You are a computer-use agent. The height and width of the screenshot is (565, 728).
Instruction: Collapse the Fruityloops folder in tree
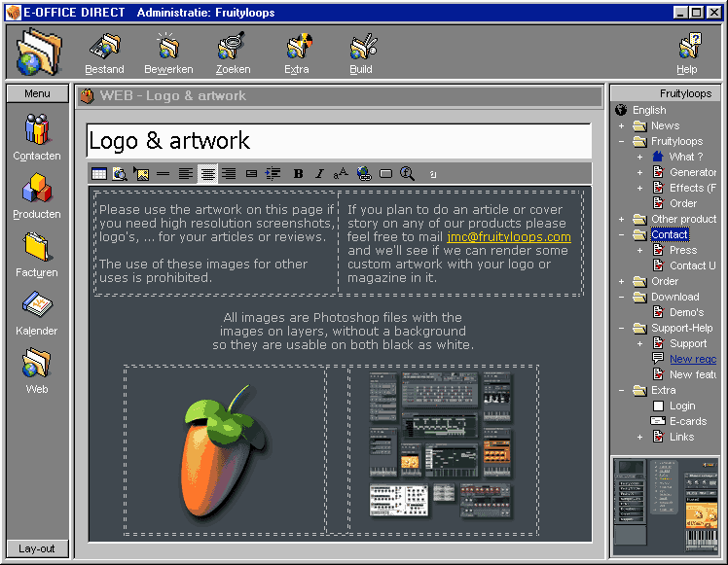[621, 141]
